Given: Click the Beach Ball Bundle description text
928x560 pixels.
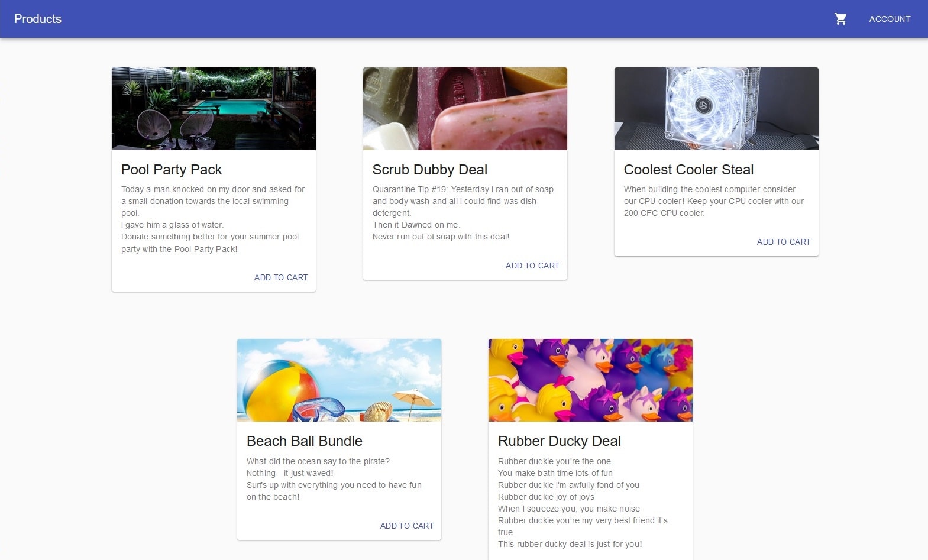Looking at the screenshot, I should pos(334,479).
